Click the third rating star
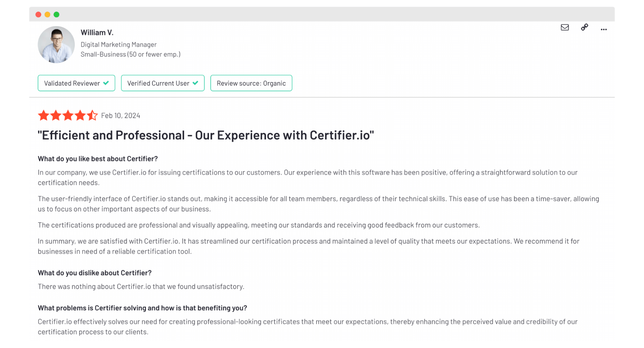The image size is (644, 348). tap(68, 115)
